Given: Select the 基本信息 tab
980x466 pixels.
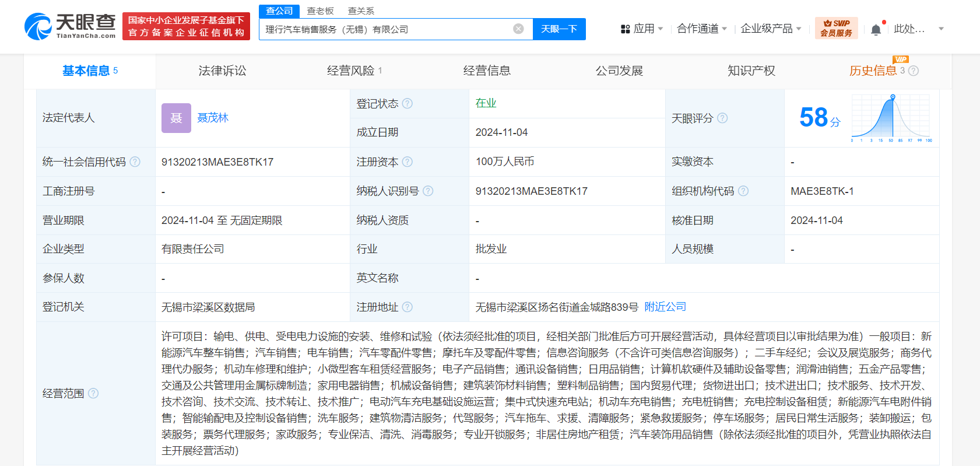Looking at the screenshot, I should pos(90,71).
